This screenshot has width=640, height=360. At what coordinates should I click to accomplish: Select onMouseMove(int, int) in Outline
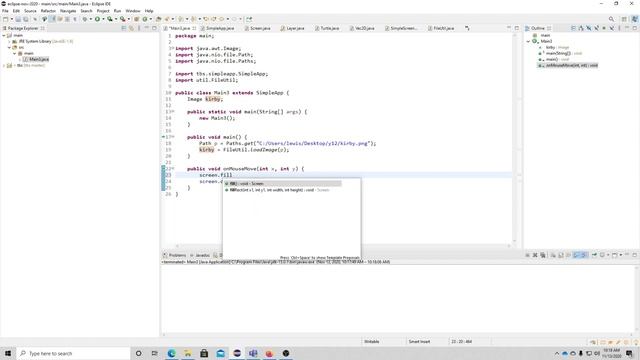tap(568, 65)
